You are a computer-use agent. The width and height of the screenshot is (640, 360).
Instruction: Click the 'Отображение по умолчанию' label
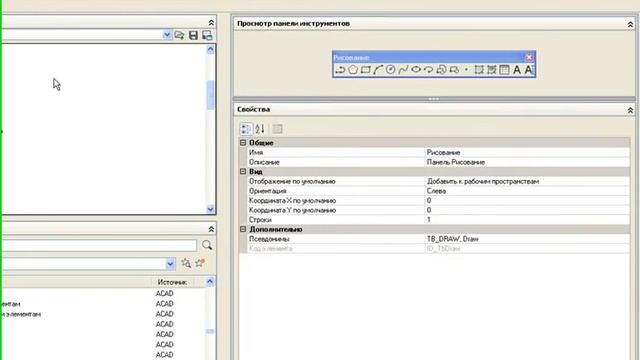pos(292,181)
